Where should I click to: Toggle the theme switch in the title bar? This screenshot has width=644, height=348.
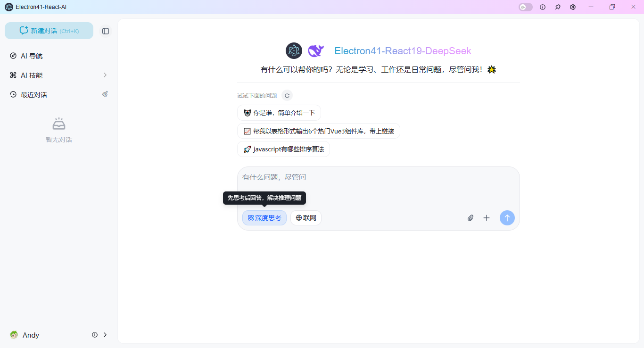[x=526, y=7]
